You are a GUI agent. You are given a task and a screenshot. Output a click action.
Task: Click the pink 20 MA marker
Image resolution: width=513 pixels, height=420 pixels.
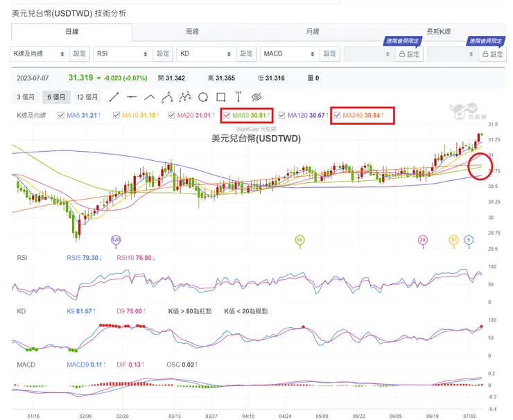(423, 240)
